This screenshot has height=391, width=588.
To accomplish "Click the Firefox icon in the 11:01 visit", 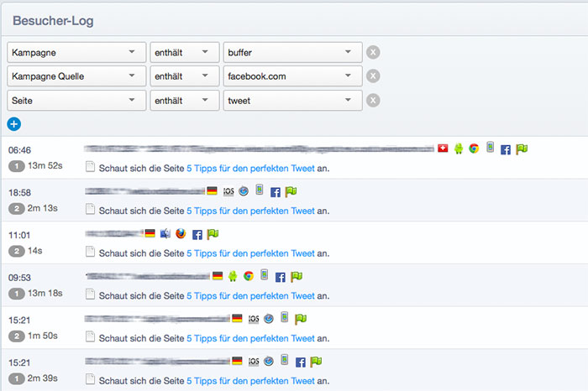I will click(x=181, y=233).
